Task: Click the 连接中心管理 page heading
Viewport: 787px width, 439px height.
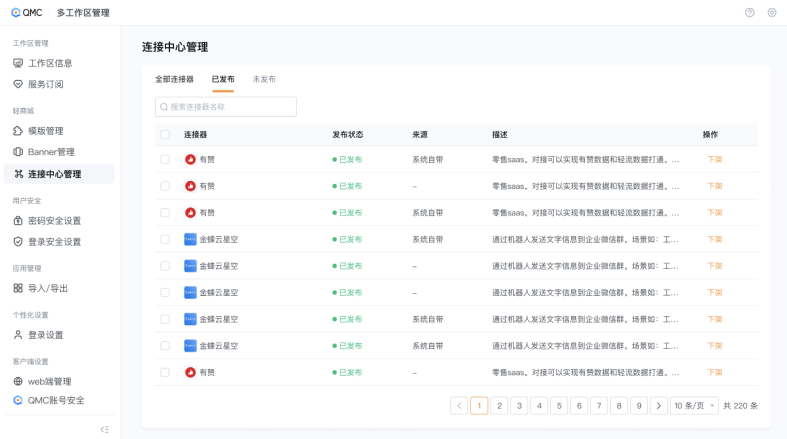Action: click(x=175, y=47)
